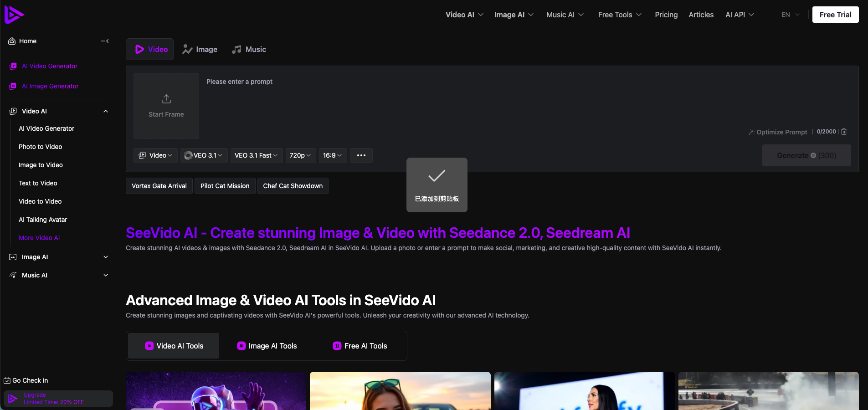Open the 16:9 aspect ratio dropdown

pos(333,155)
